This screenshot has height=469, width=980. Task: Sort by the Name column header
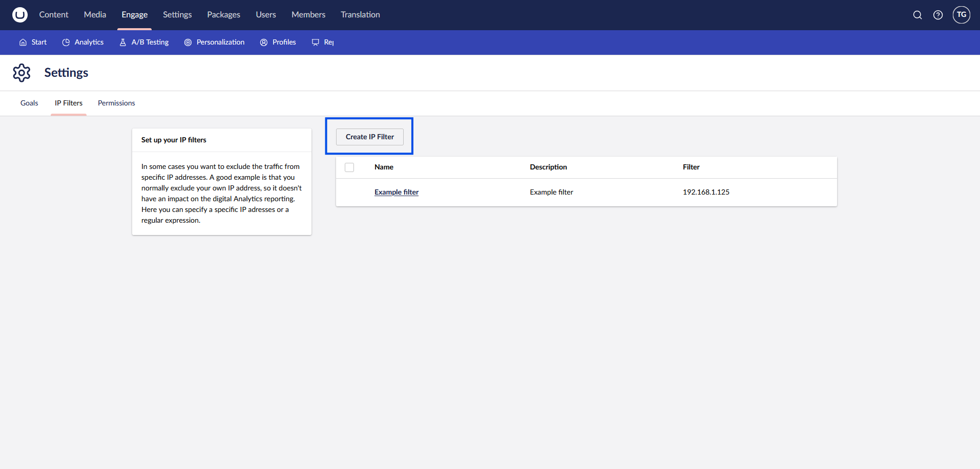[x=384, y=167]
